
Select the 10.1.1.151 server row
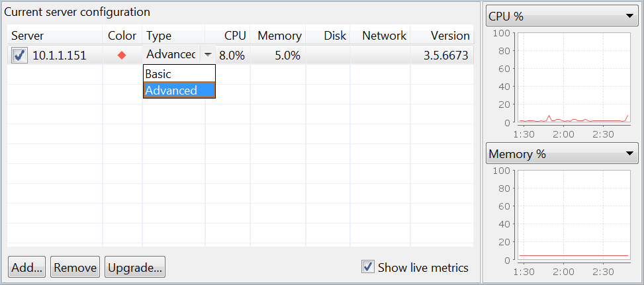point(240,55)
